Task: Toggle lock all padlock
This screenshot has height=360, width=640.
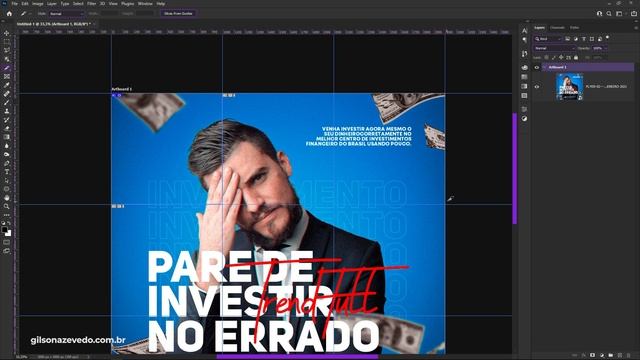Action: coord(576,58)
